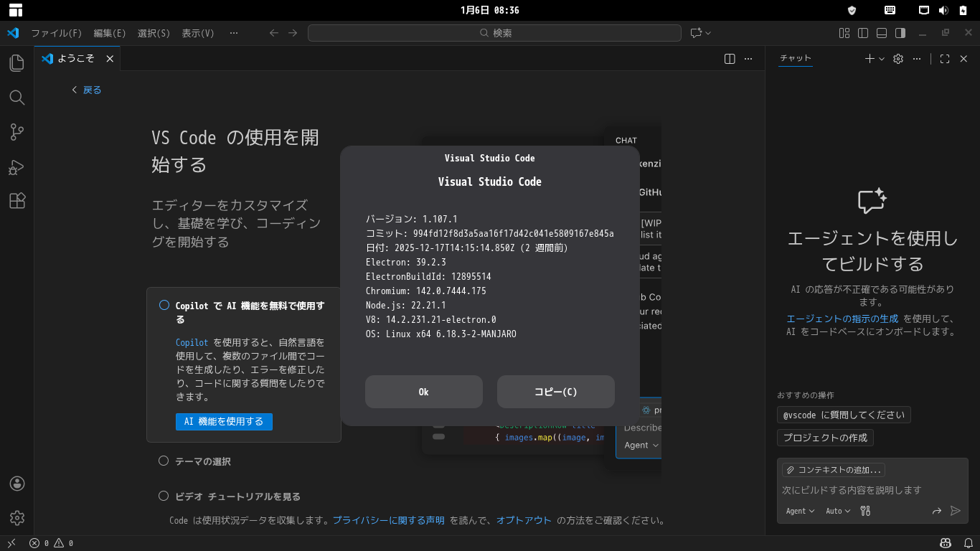
Task: Open the Agent mode dropdown
Action: coord(800,511)
